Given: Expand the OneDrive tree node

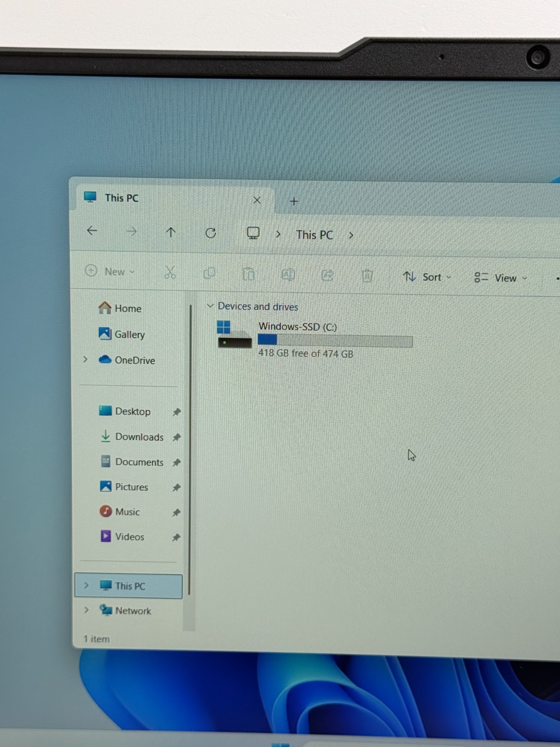Looking at the screenshot, I should pos(85,359).
